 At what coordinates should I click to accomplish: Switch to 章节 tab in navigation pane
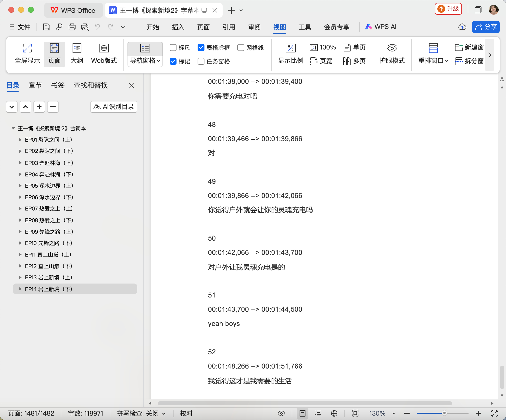click(35, 85)
